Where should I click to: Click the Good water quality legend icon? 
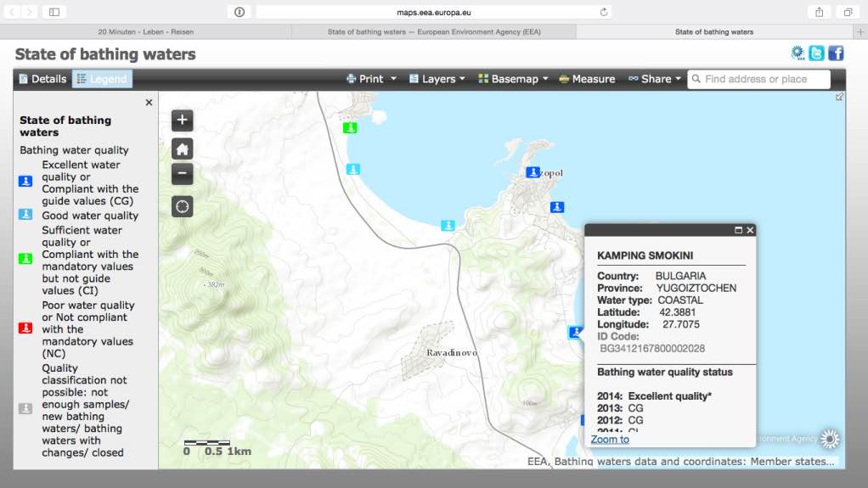pos(25,214)
